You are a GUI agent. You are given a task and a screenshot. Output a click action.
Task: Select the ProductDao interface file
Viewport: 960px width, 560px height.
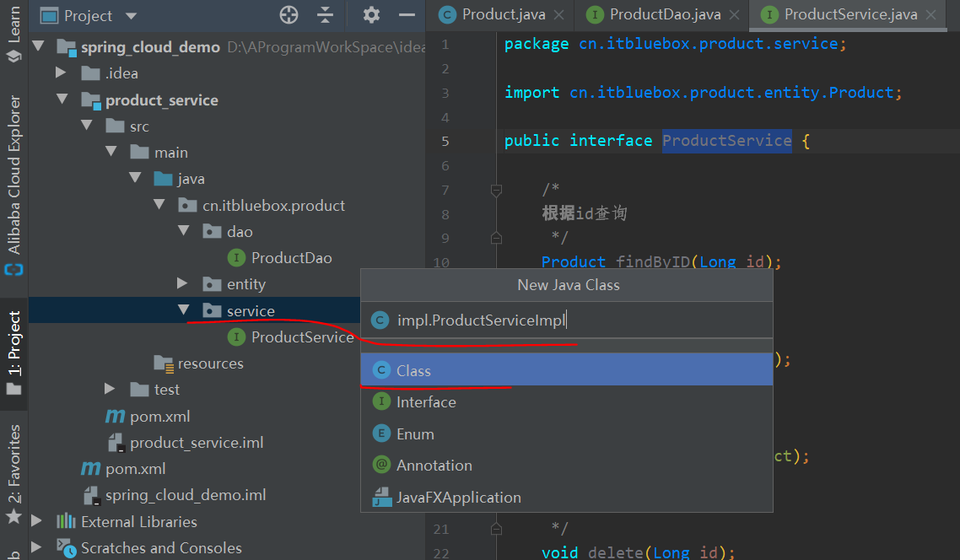[x=279, y=258]
